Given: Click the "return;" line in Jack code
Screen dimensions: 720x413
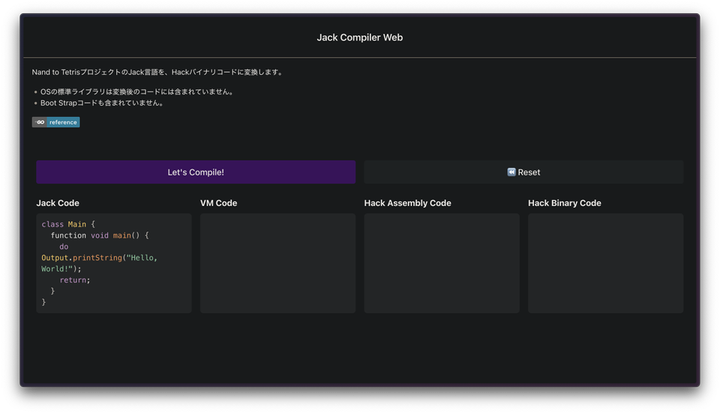Looking at the screenshot, I should pos(75,280).
